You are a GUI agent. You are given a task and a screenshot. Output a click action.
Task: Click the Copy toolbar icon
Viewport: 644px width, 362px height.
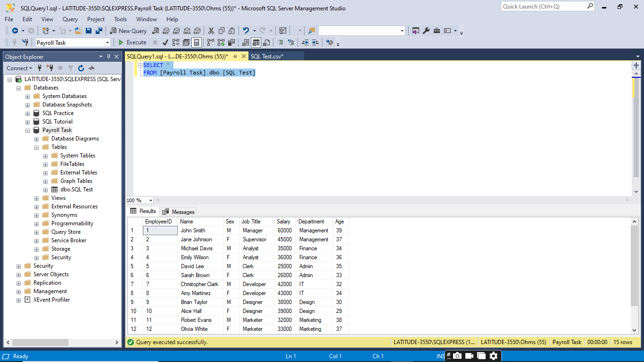click(221, 31)
